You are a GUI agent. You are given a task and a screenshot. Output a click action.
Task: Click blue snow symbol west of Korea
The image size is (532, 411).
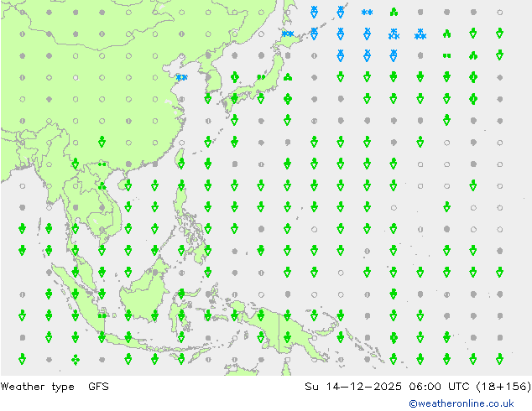click(x=182, y=77)
